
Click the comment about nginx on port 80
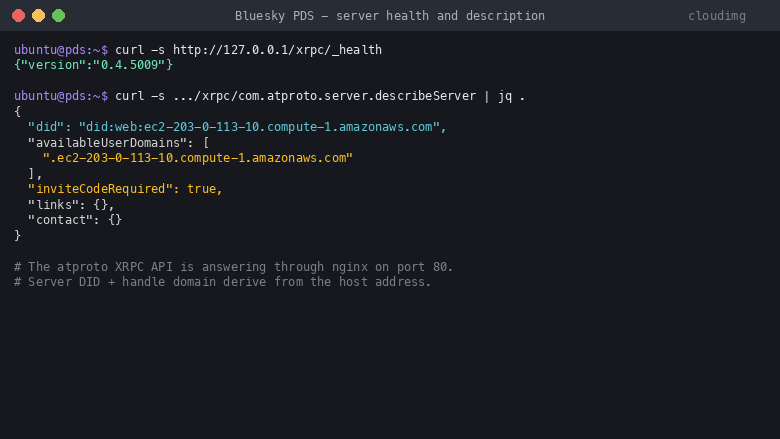pyautogui.click(x=233, y=266)
